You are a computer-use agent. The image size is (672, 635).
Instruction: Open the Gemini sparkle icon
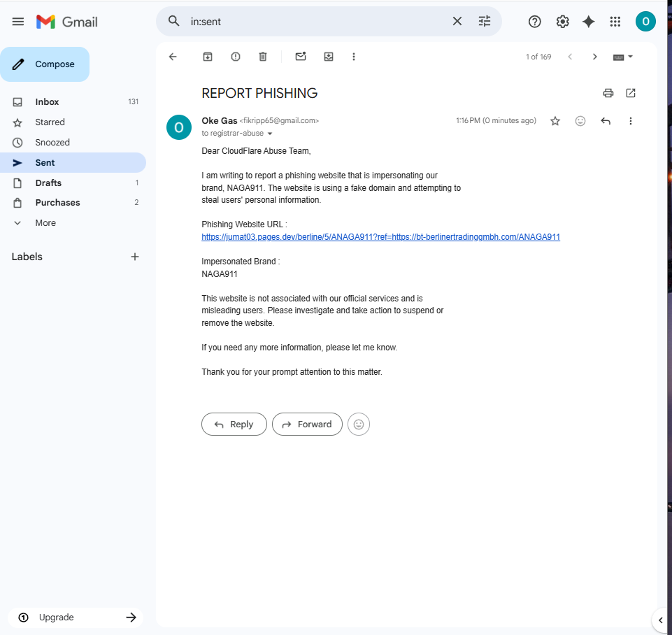click(588, 22)
